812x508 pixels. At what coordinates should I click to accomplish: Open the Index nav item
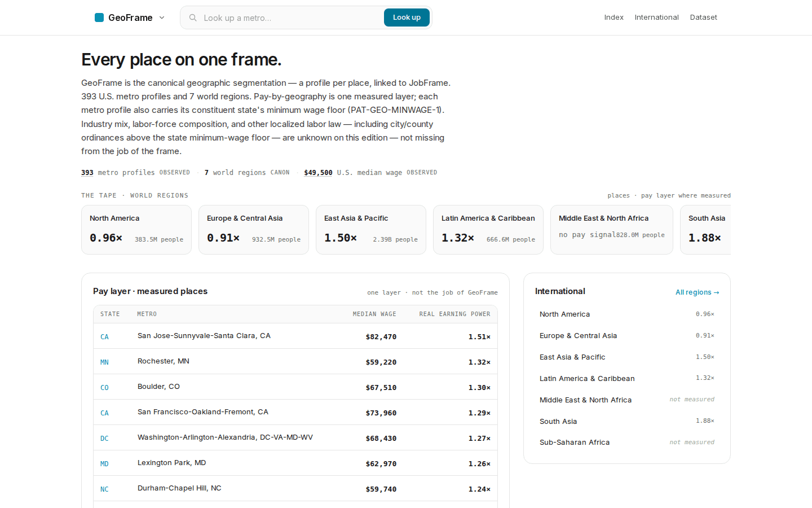click(614, 17)
